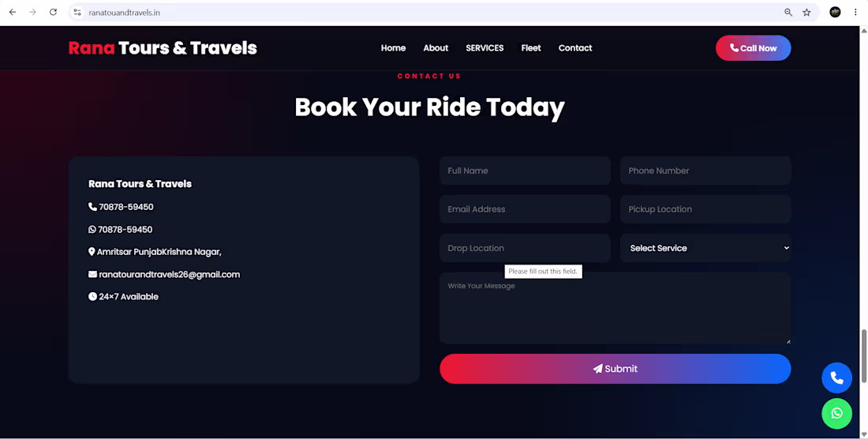Expand the Select Service dropdown
868x439 pixels.
pyautogui.click(x=705, y=248)
